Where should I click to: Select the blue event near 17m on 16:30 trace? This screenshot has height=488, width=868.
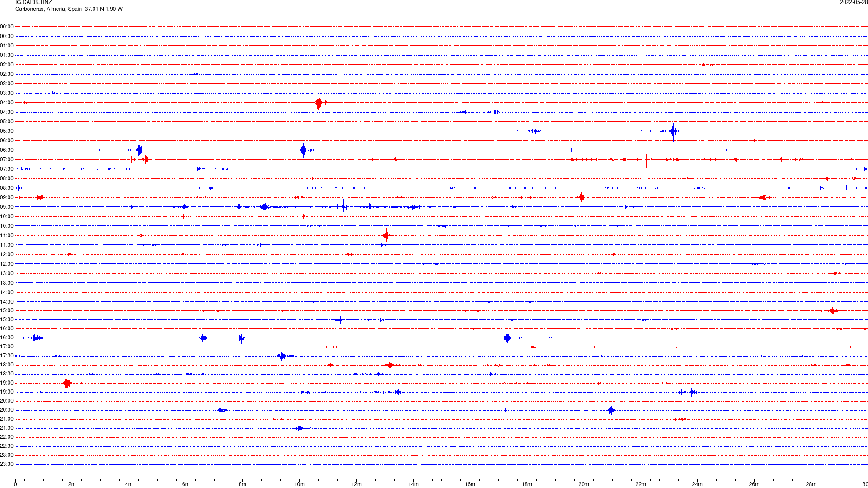507,338
